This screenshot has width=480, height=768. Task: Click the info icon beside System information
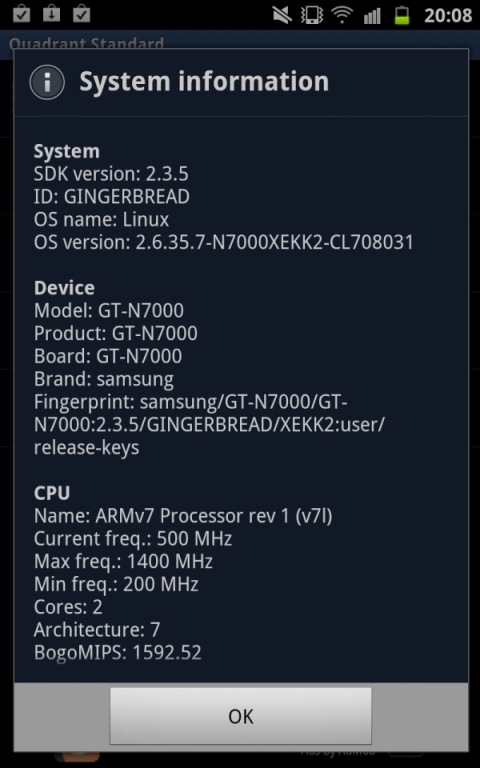point(47,82)
